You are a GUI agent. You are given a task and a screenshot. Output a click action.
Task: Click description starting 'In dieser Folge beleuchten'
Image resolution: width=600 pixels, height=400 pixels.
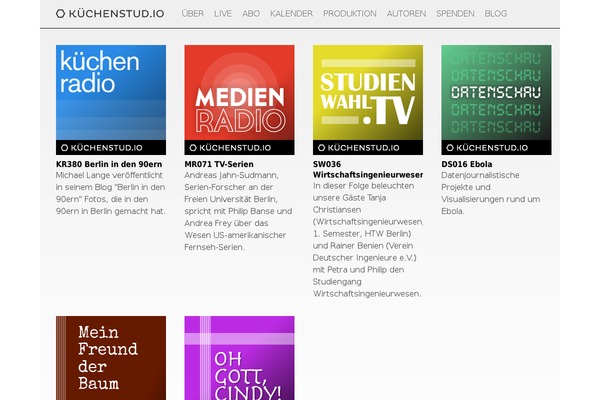[x=368, y=240]
